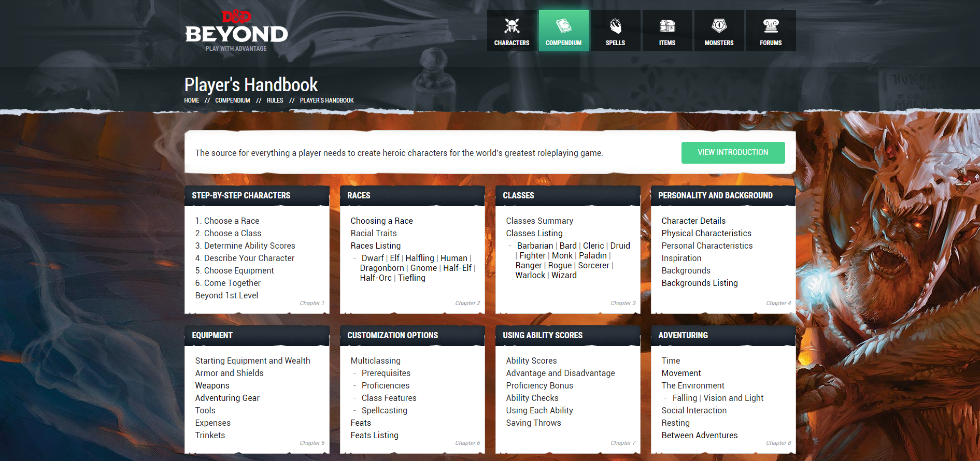Click Player's Handbook breadcrumb
980x461 pixels.
[326, 100]
